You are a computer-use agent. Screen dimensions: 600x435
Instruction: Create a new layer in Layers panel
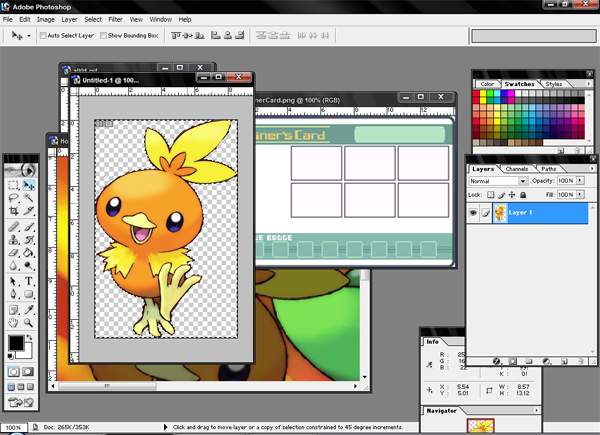pyautogui.click(x=564, y=361)
